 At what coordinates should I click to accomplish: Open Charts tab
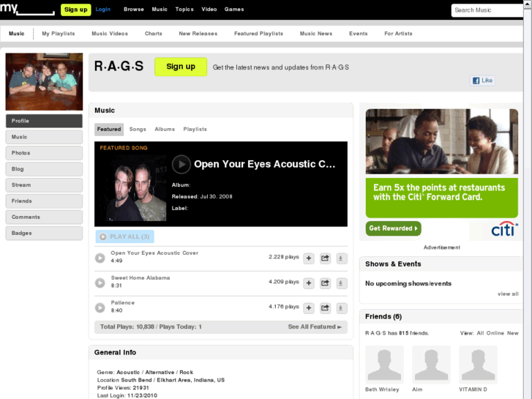[x=154, y=34]
